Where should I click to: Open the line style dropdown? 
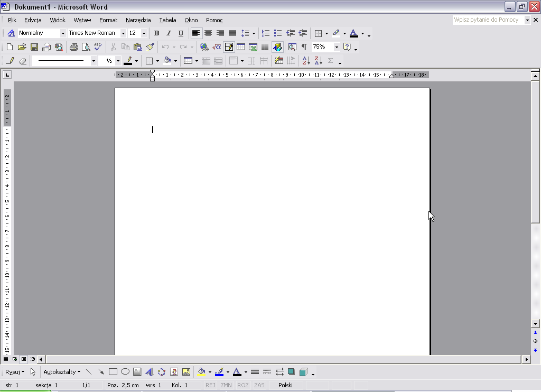(94, 61)
